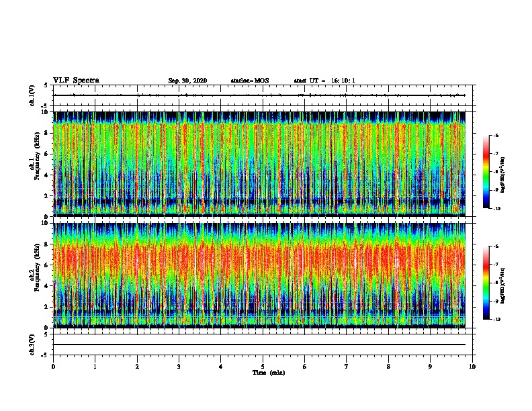This screenshot has width=532, height=411.
Task: Click the ch.2 spectrogram color scale bar
Action: tap(486, 283)
